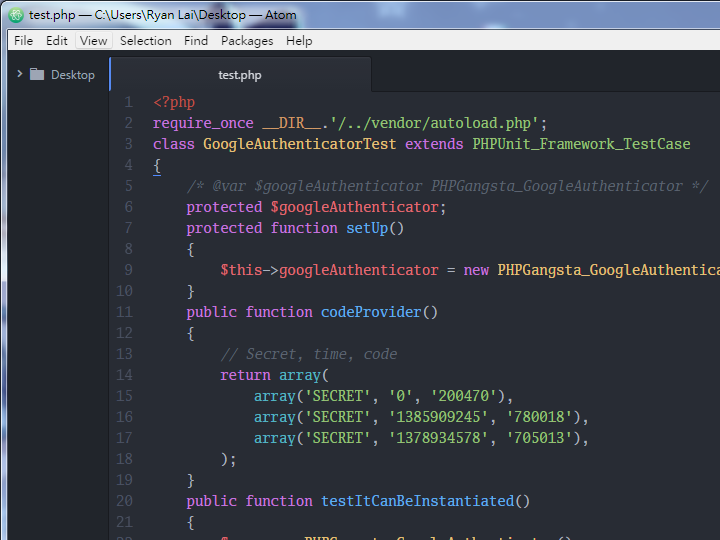Expand the Desktop folder chevron

pyautogui.click(x=20, y=73)
